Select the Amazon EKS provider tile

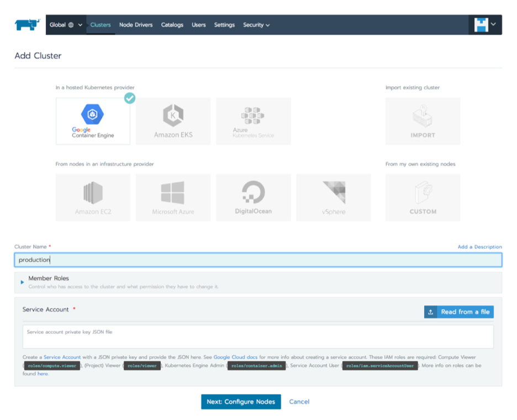(173, 120)
